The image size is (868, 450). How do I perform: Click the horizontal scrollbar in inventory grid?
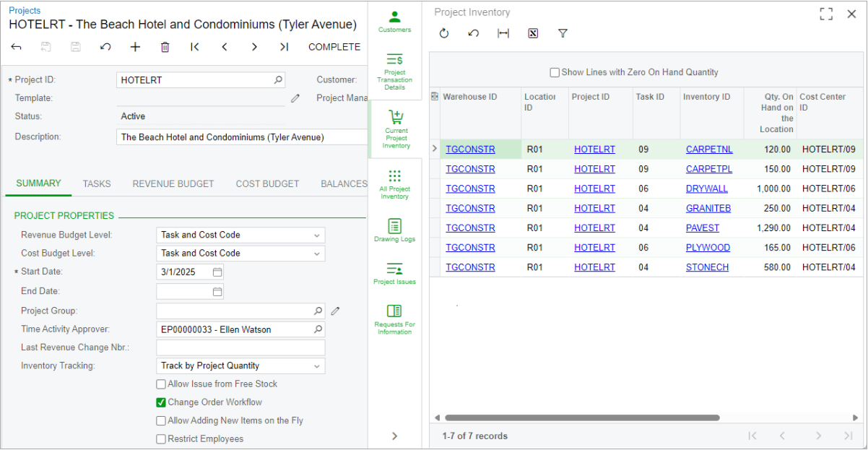coord(582,417)
